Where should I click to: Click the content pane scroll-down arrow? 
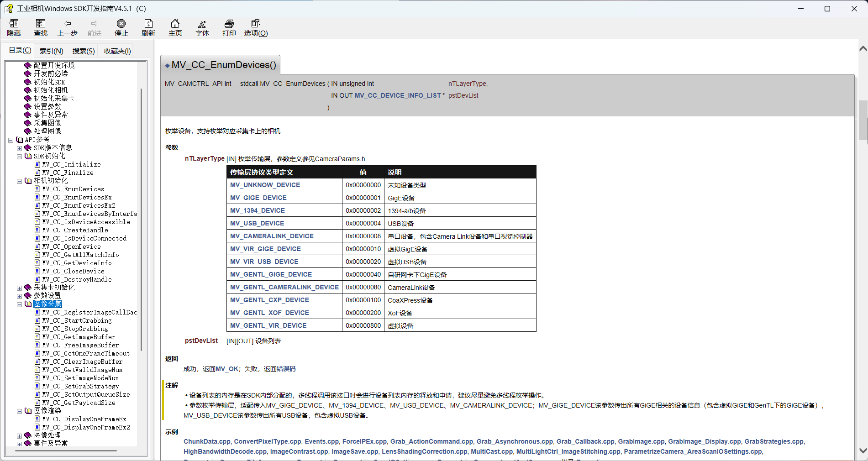click(863, 450)
